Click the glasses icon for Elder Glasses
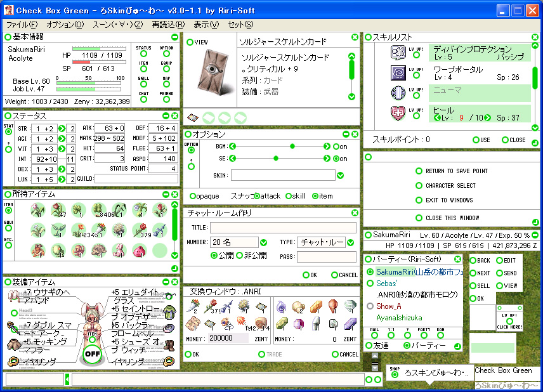543x392 pixels. [169, 296]
